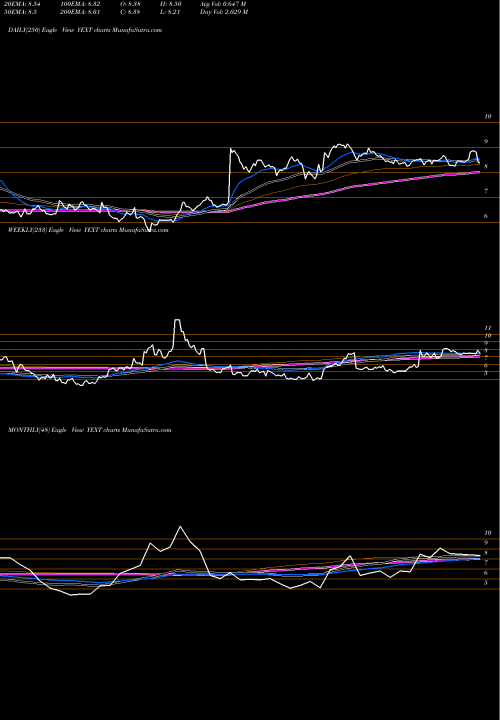
Task: Click the MONTHLY(48) Eagle View chart title
Action: [90, 430]
